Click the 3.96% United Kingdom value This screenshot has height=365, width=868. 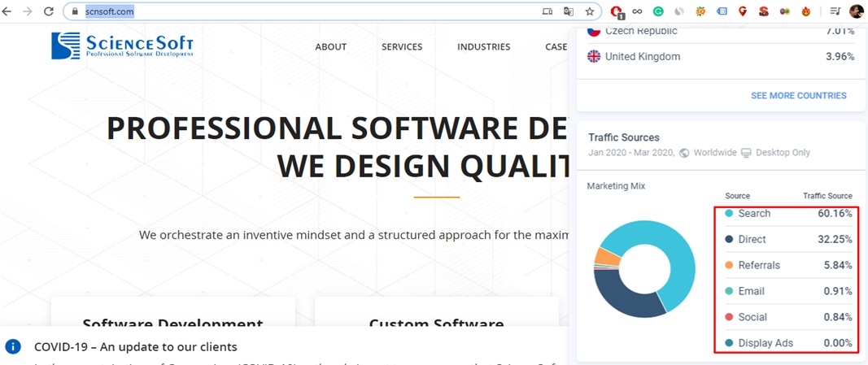[x=840, y=56]
